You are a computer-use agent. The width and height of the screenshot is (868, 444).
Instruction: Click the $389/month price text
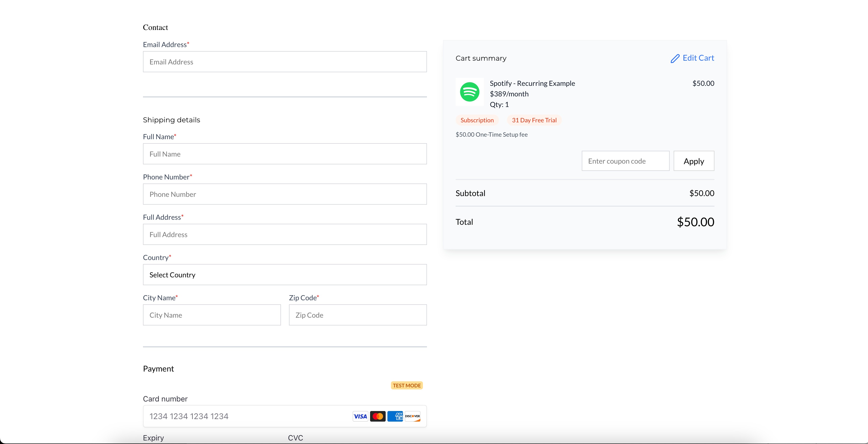(x=509, y=94)
